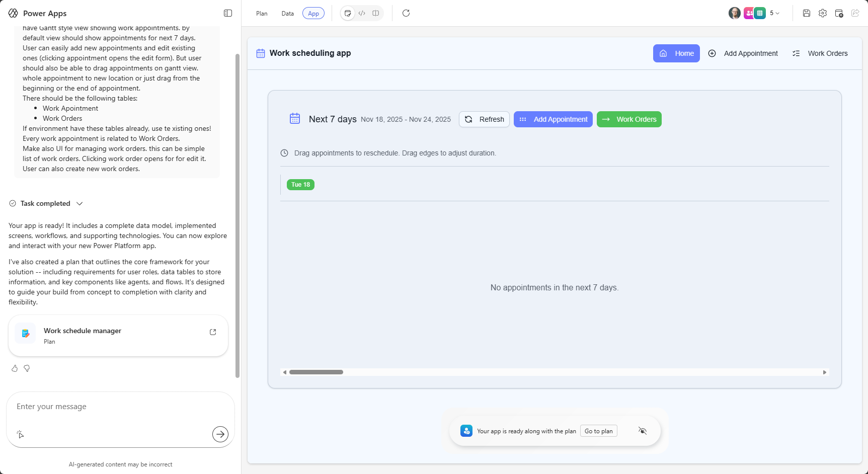Switch to the Plan tab
868x474 pixels.
point(262,14)
